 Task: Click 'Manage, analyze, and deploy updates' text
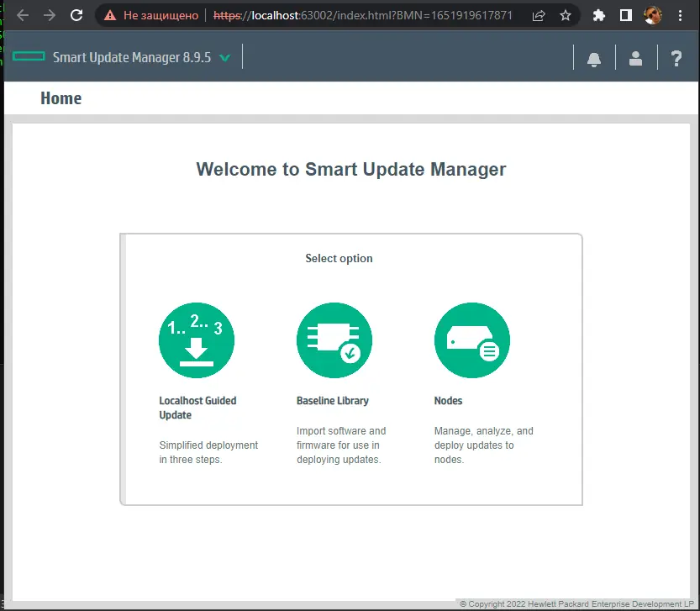point(483,445)
